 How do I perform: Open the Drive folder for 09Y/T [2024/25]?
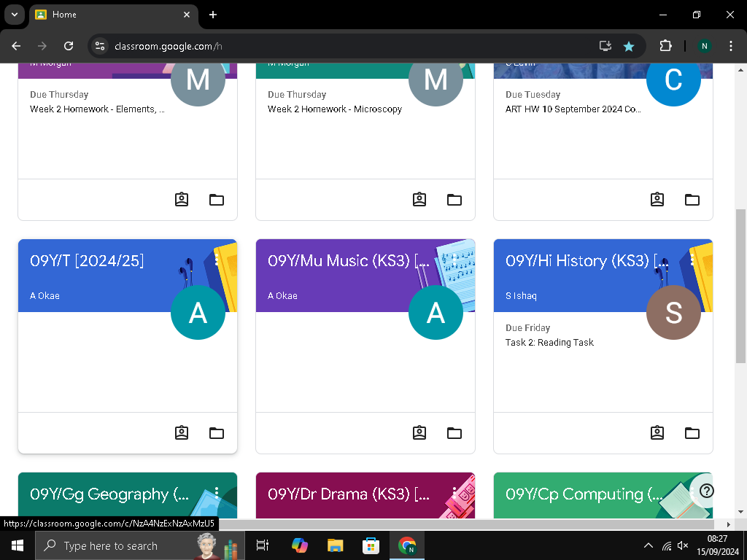click(x=216, y=433)
